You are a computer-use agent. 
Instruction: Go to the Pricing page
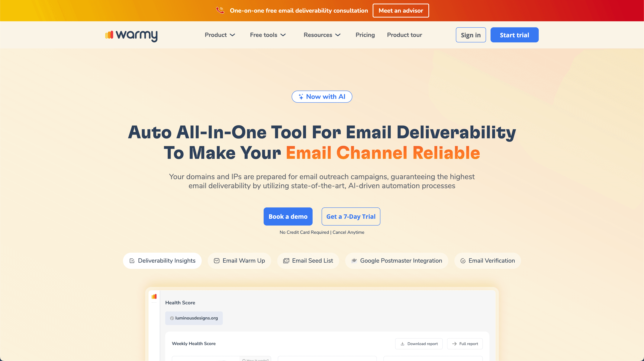click(365, 35)
